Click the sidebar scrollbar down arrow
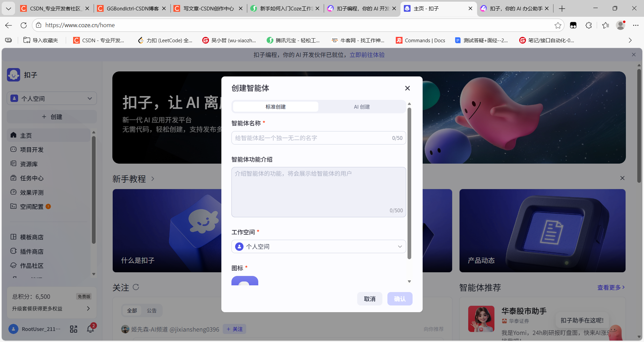 click(x=94, y=274)
